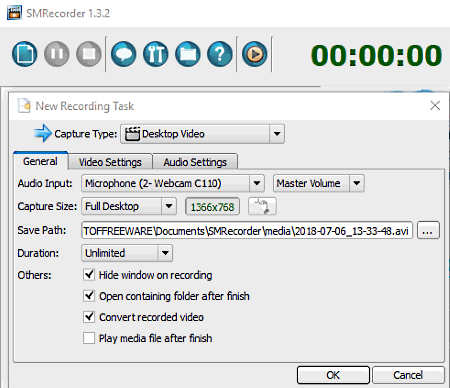Start a new recording task icon
450x388 pixels.
pyautogui.click(x=25, y=54)
